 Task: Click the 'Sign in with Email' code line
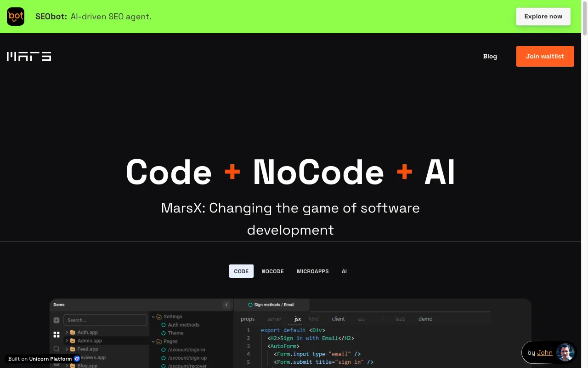click(x=311, y=338)
